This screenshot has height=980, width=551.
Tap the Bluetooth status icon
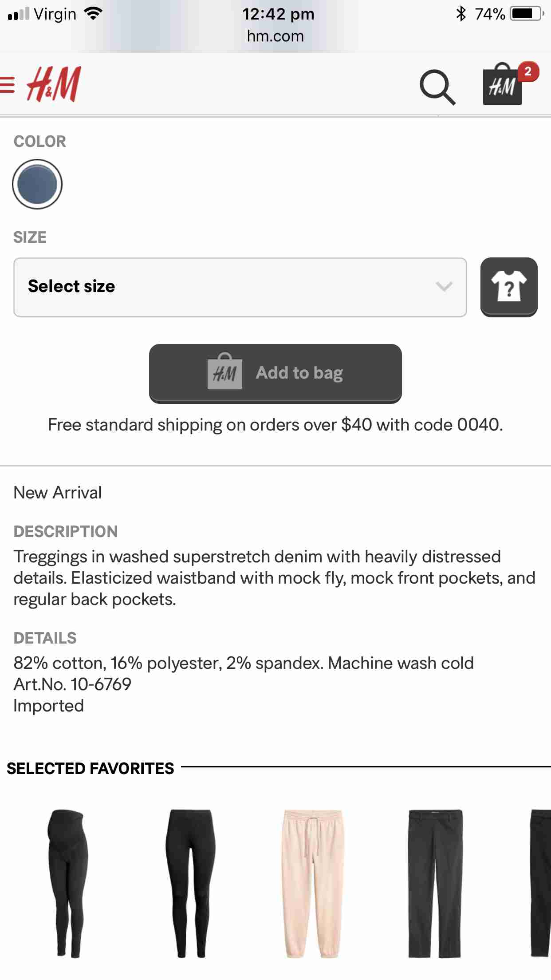point(461,14)
